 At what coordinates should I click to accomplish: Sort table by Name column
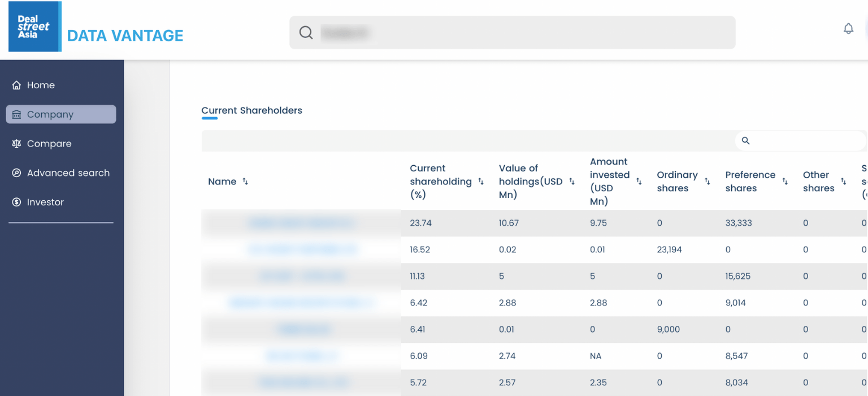pyautogui.click(x=245, y=182)
